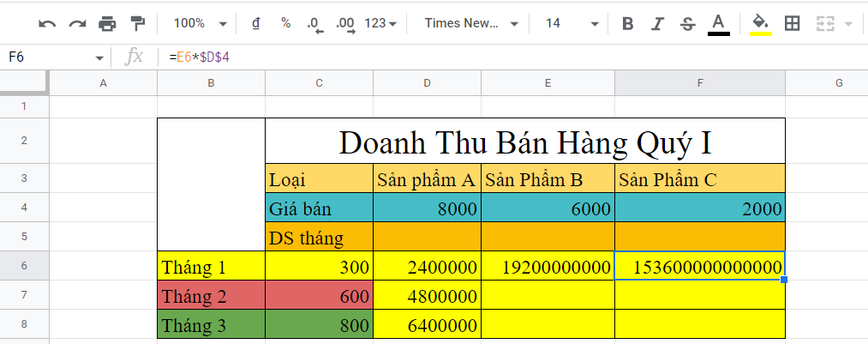Select row 1 header

coord(24,106)
